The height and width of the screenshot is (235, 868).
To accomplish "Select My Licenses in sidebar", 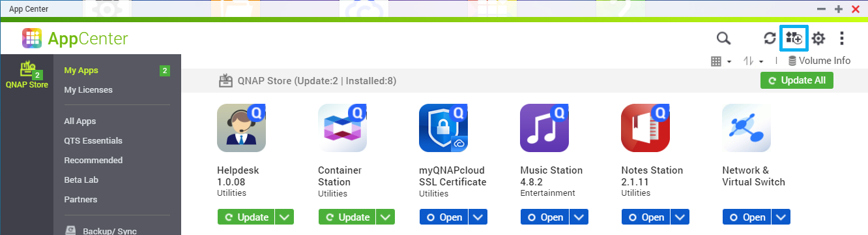I will point(88,89).
